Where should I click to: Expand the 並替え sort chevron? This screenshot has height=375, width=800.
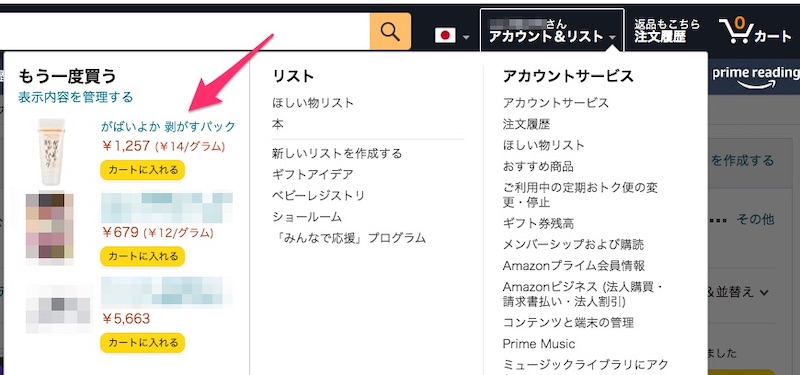(764, 292)
